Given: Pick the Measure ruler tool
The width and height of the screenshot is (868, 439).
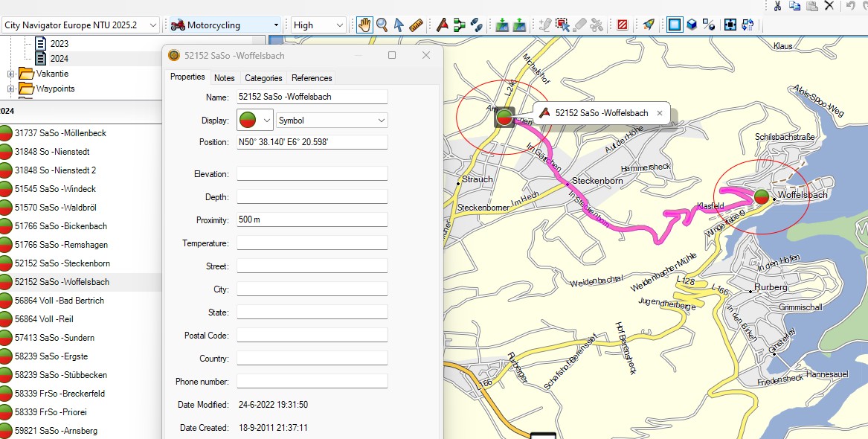Looking at the screenshot, I should [416, 25].
